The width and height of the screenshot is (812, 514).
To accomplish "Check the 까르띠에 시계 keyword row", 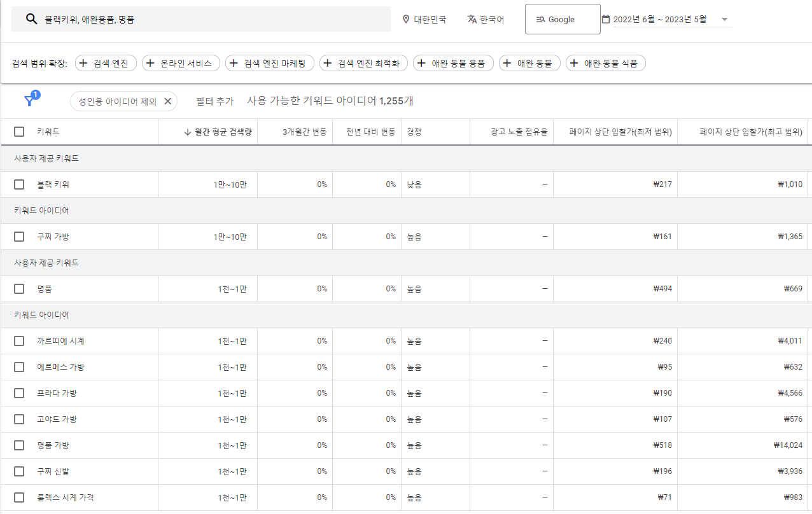I will click(x=19, y=341).
